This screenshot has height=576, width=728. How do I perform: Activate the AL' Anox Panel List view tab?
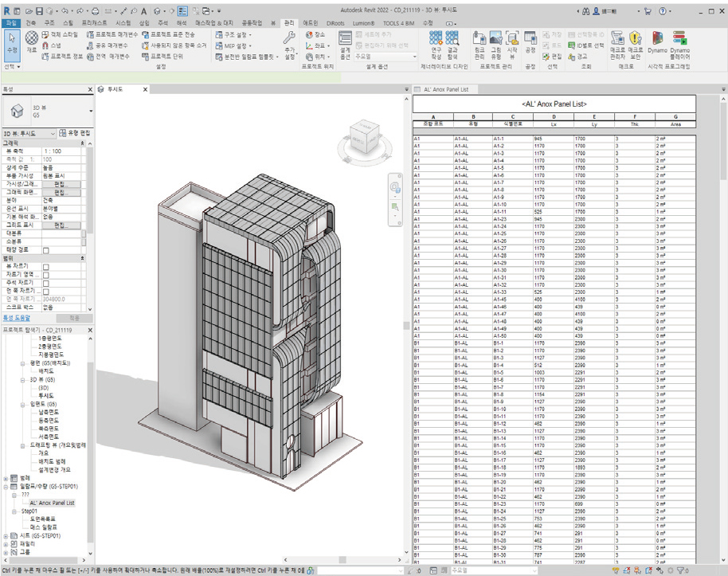[446, 89]
